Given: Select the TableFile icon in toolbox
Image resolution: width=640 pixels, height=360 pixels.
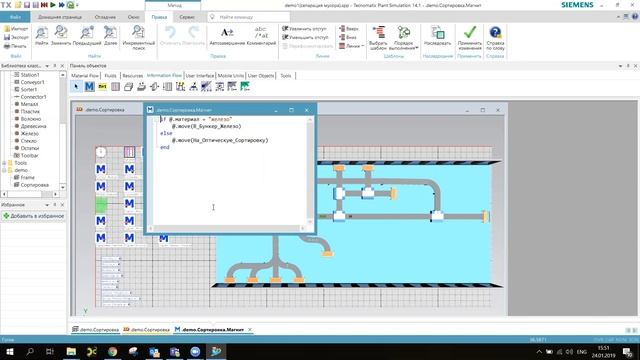Looking at the screenshot, I should pyautogui.click(x=116, y=87).
